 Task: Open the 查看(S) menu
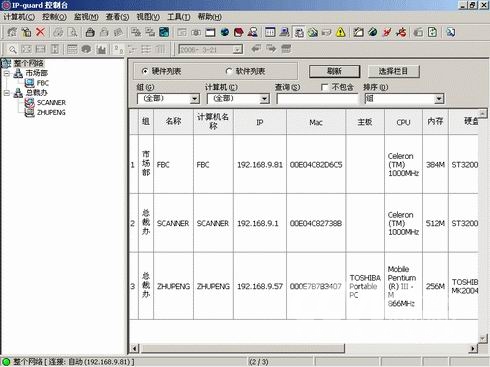(x=117, y=17)
